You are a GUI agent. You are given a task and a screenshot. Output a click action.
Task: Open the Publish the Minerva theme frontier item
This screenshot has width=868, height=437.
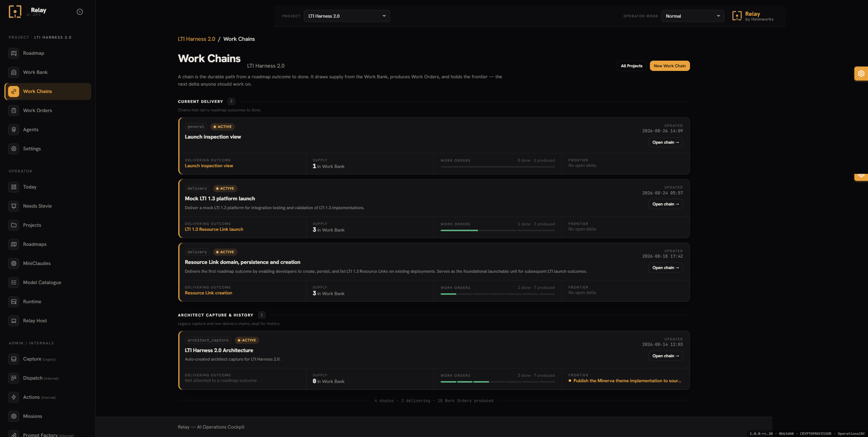point(627,381)
